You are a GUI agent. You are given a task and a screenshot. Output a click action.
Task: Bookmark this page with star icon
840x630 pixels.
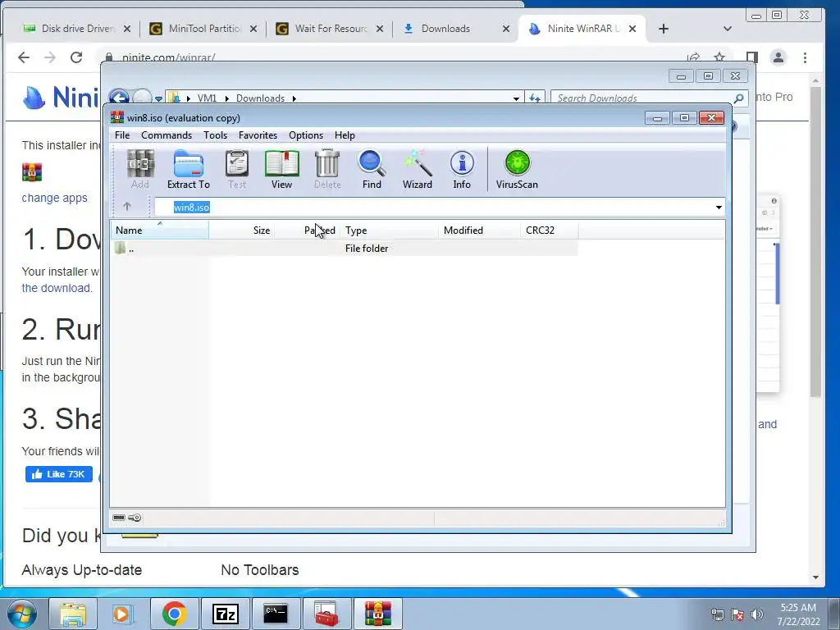click(719, 57)
